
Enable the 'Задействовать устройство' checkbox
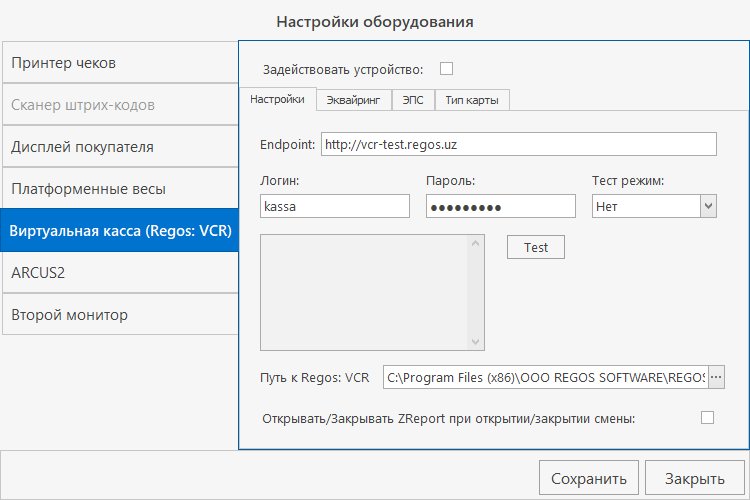(447, 69)
